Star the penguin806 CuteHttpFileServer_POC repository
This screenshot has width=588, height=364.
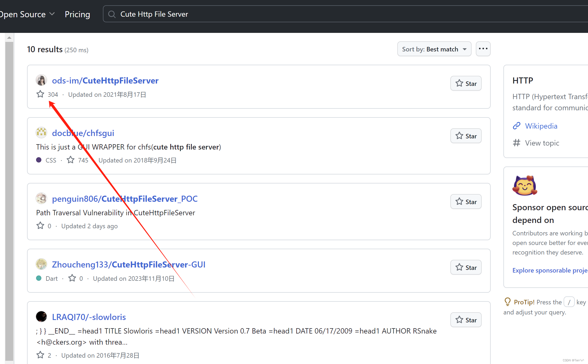(x=466, y=202)
